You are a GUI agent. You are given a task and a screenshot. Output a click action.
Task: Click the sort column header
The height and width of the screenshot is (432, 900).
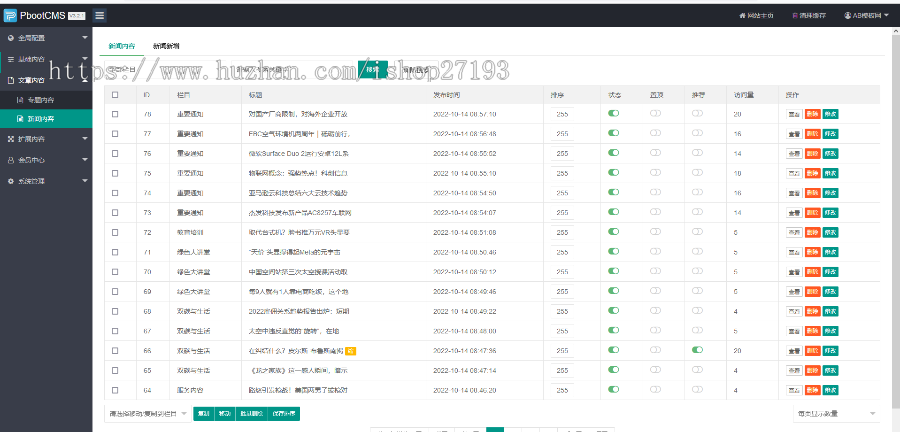555,95
